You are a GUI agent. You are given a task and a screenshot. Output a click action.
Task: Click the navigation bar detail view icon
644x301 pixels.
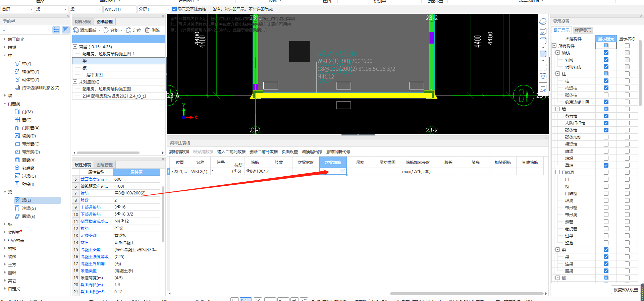click(x=65, y=30)
